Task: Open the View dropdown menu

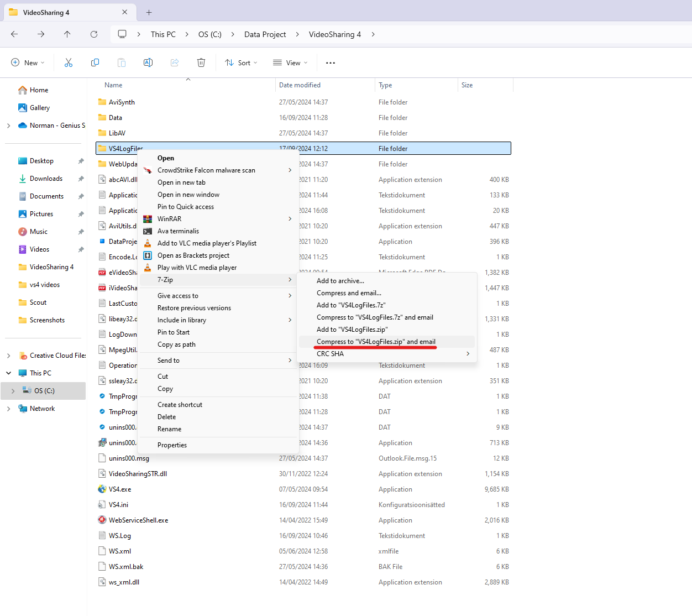Action: point(291,63)
